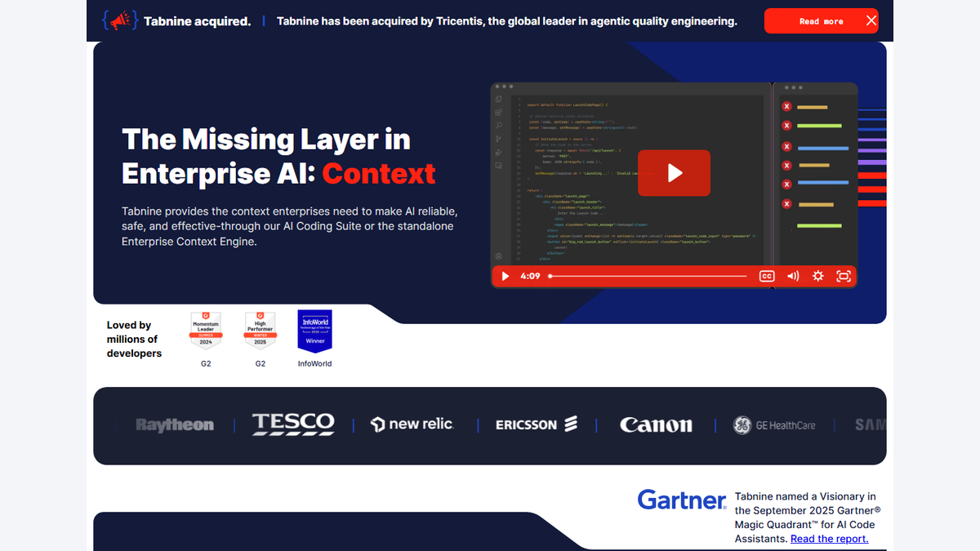Click the first G2 label under badges
980x551 pixels.
tap(206, 364)
